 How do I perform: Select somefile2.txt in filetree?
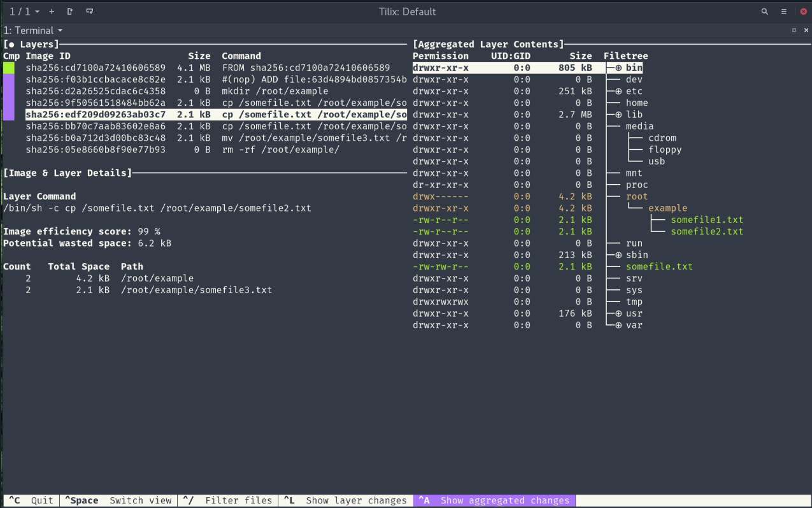(707, 231)
